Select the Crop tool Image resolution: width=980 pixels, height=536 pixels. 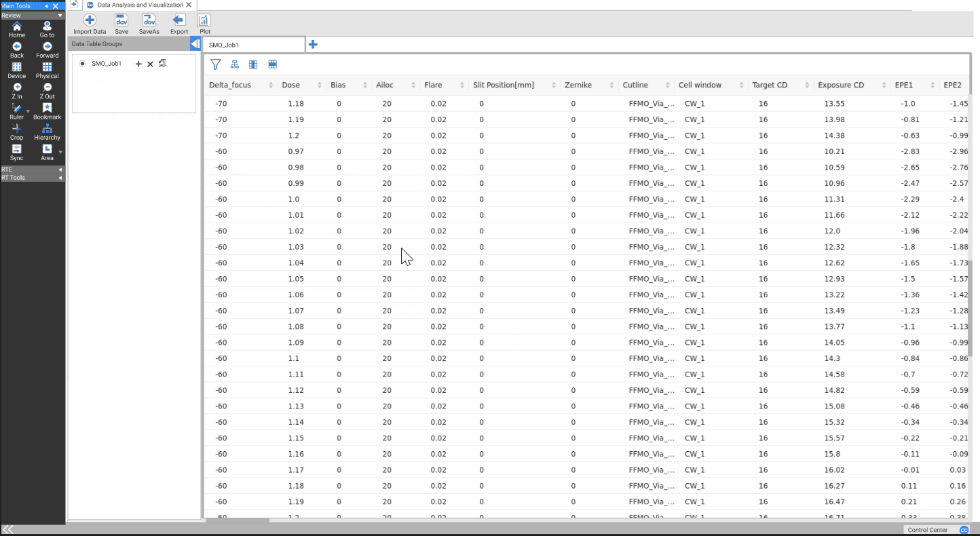[17, 130]
